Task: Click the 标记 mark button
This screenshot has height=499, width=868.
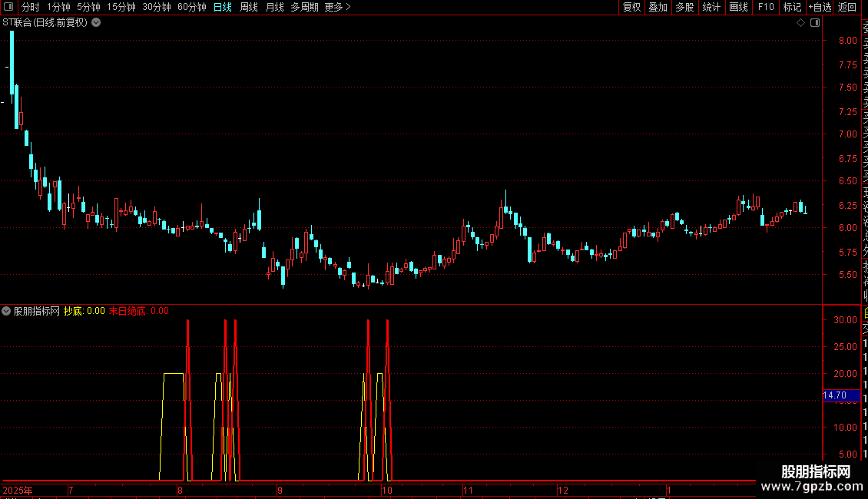Action: [792, 7]
